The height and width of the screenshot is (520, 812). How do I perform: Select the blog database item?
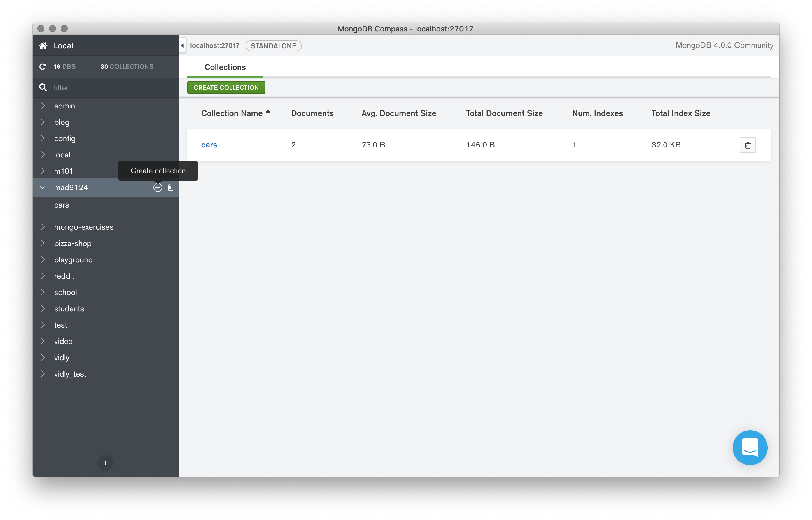[x=61, y=121]
